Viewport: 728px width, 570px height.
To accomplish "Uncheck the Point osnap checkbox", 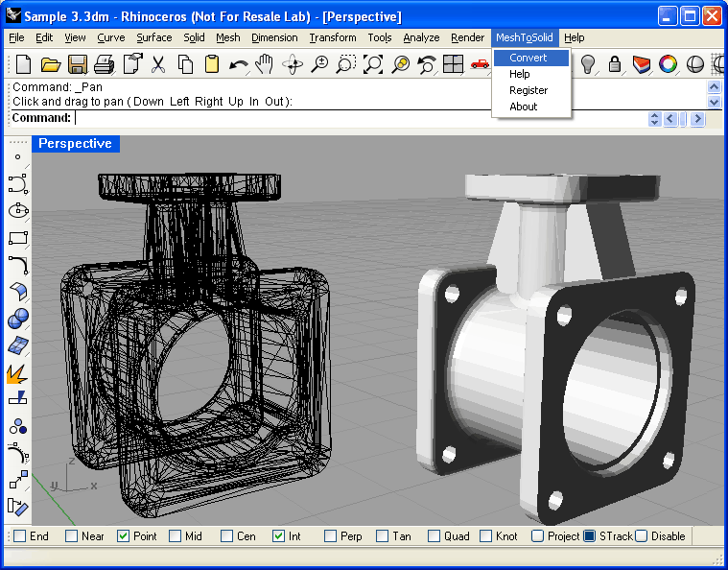I will 123,536.
